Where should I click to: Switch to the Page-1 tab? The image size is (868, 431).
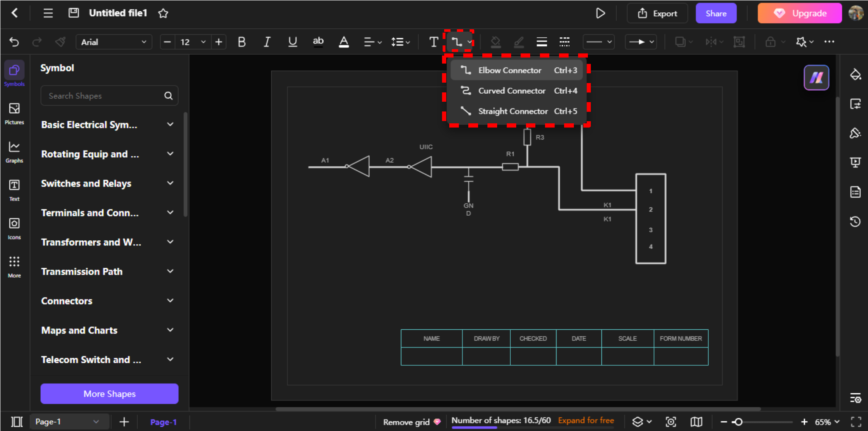click(163, 422)
